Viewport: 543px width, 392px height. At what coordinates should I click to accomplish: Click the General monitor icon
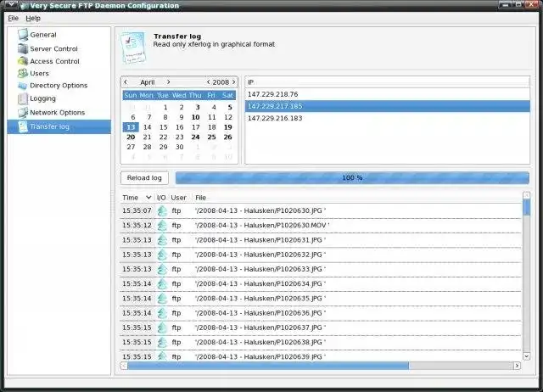(23, 35)
